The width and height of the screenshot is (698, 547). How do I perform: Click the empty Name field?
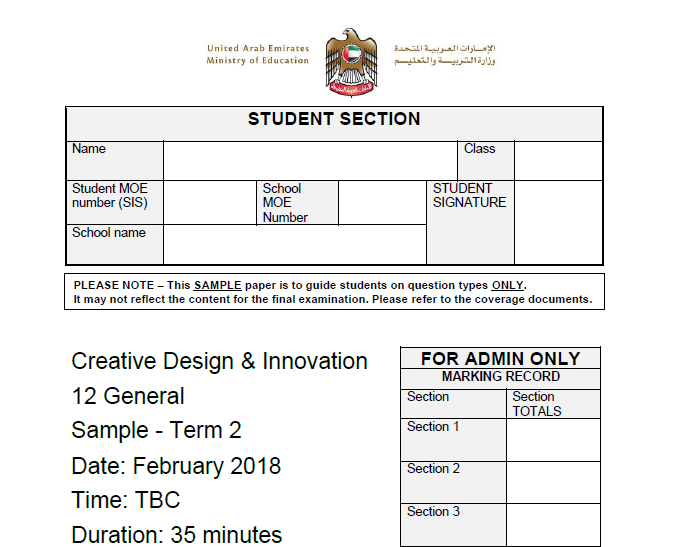tap(310, 161)
